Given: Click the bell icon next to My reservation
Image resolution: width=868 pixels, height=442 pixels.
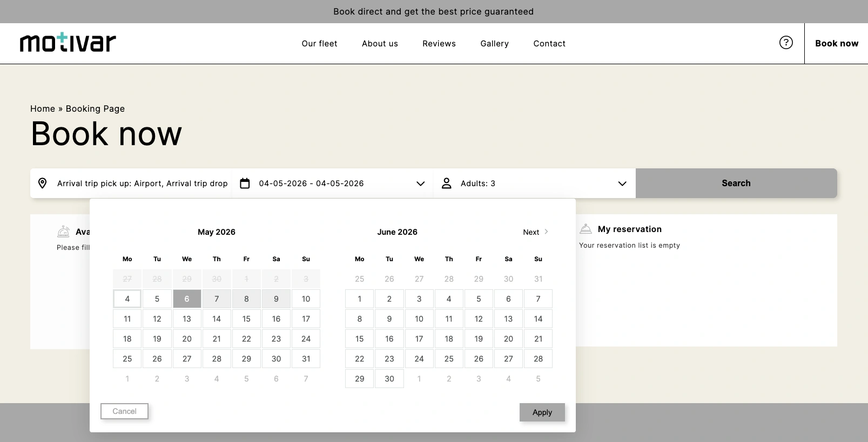Looking at the screenshot, I should 586,229.
